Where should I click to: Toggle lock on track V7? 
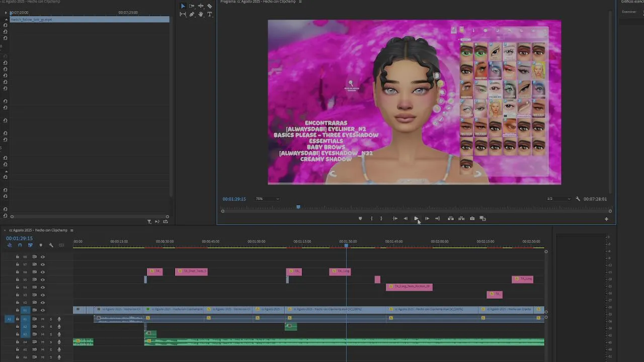pyautogui.click(x=17, y=264)
